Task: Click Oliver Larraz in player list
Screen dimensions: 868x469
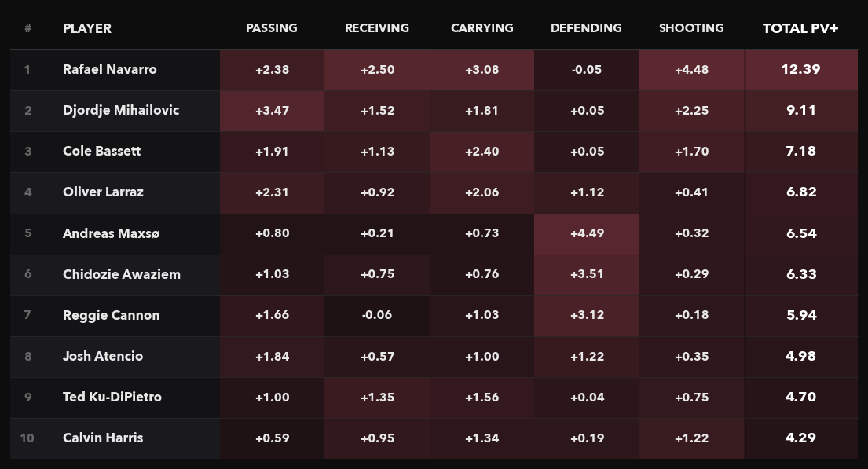Action: tap(103, 192)
